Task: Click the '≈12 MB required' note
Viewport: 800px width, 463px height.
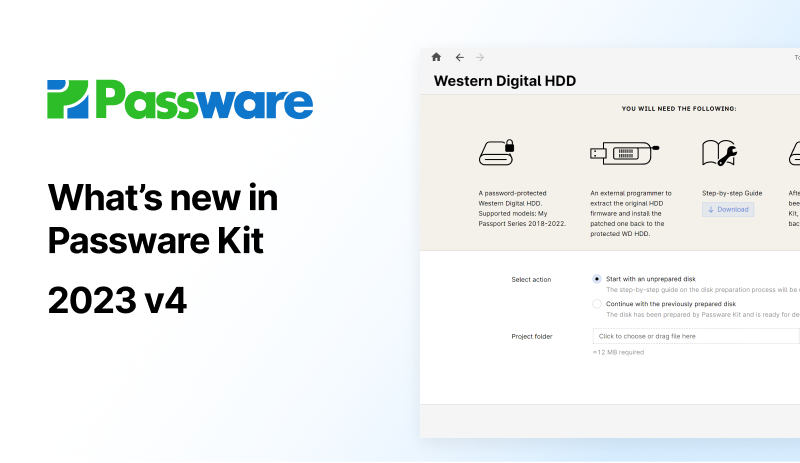Action: pos(618,353)
